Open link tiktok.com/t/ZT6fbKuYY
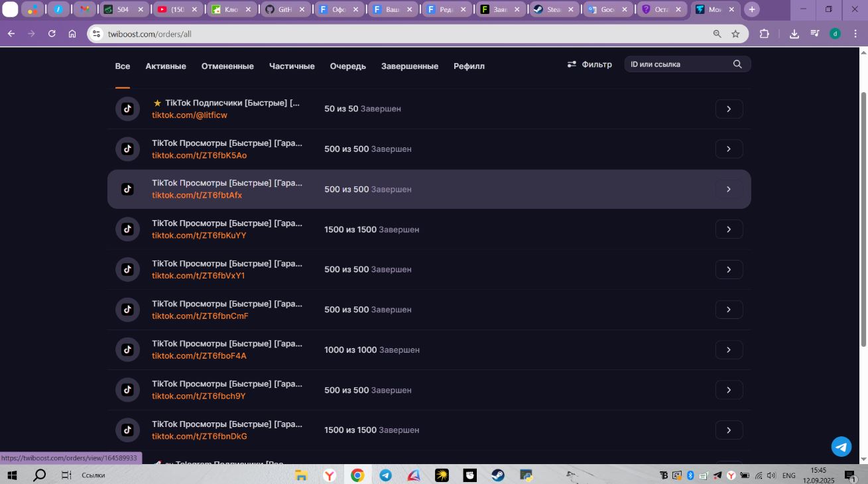The image size is (868, 484). click(199, 235)
